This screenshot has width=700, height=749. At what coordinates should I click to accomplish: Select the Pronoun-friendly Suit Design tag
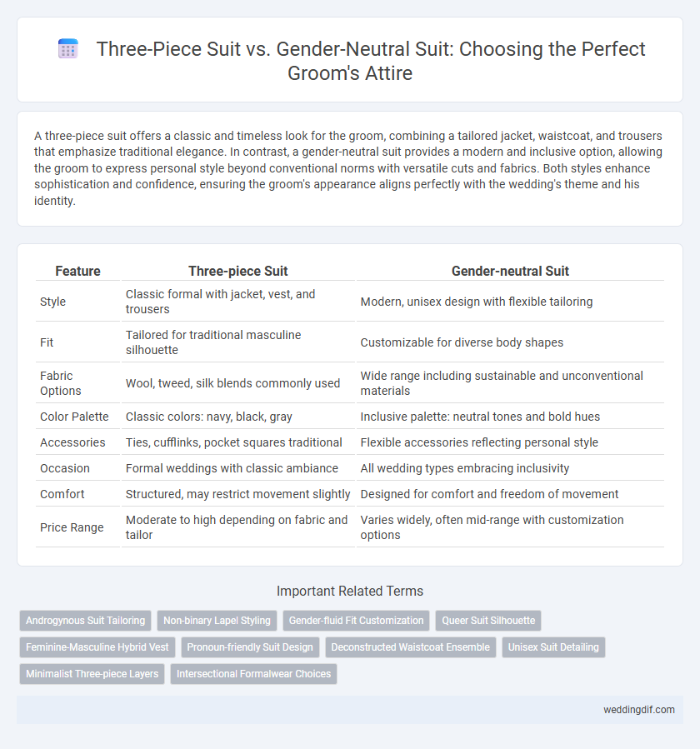[250, 647]
